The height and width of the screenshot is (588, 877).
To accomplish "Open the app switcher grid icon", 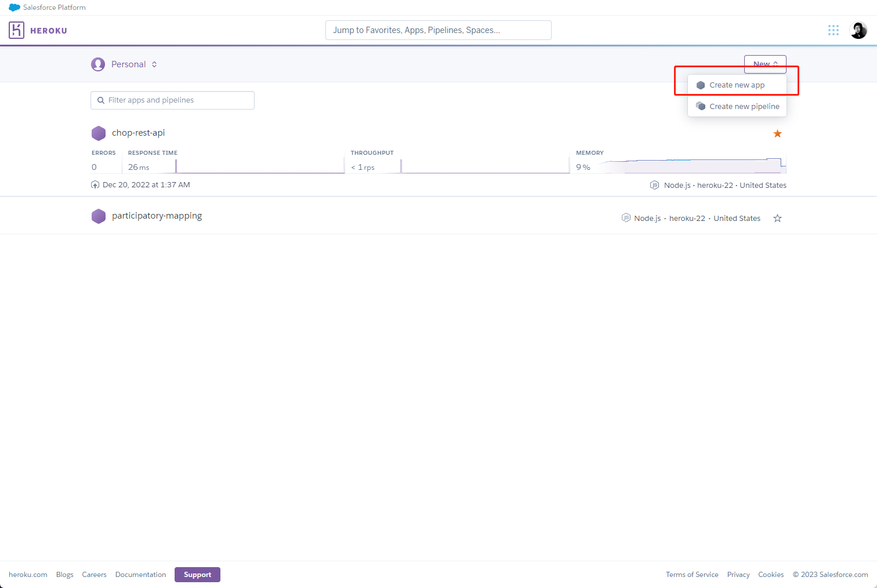I will [833, 30].
